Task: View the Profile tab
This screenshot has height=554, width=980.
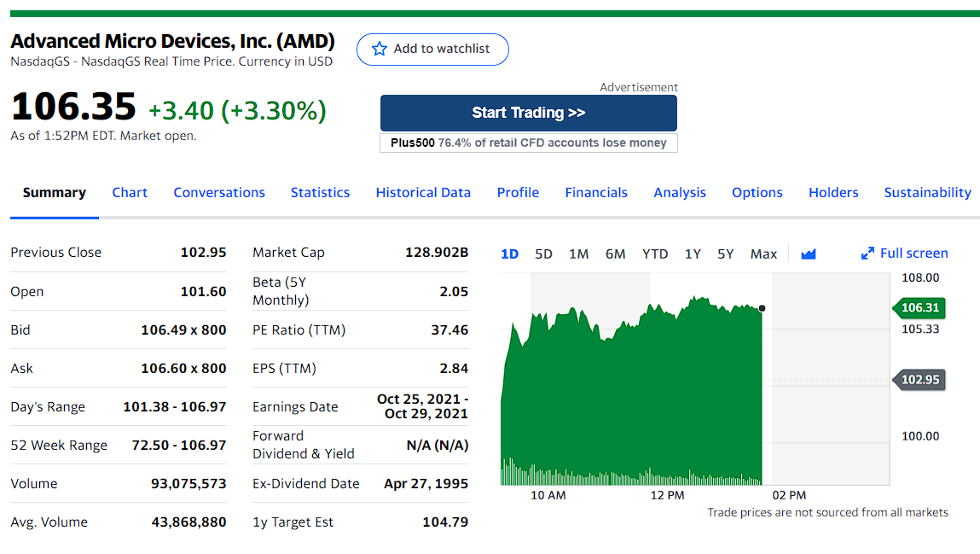Action: pos(518,193)
